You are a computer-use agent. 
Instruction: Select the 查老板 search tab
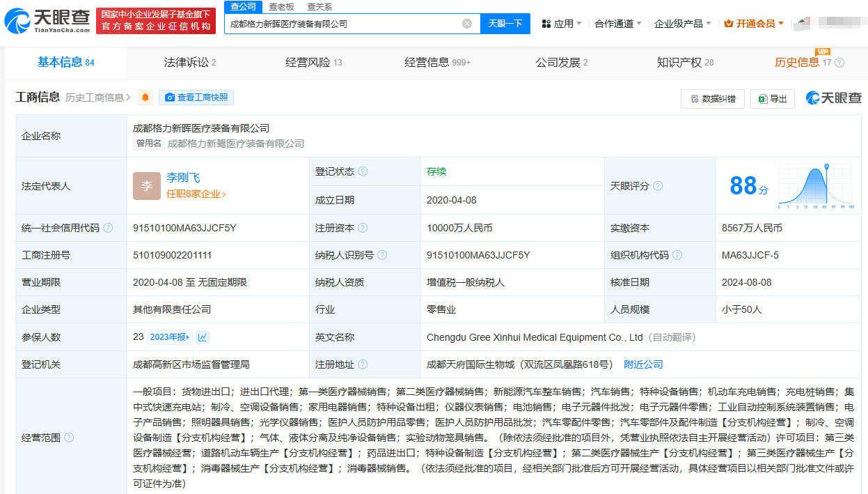tap(281, 6)
